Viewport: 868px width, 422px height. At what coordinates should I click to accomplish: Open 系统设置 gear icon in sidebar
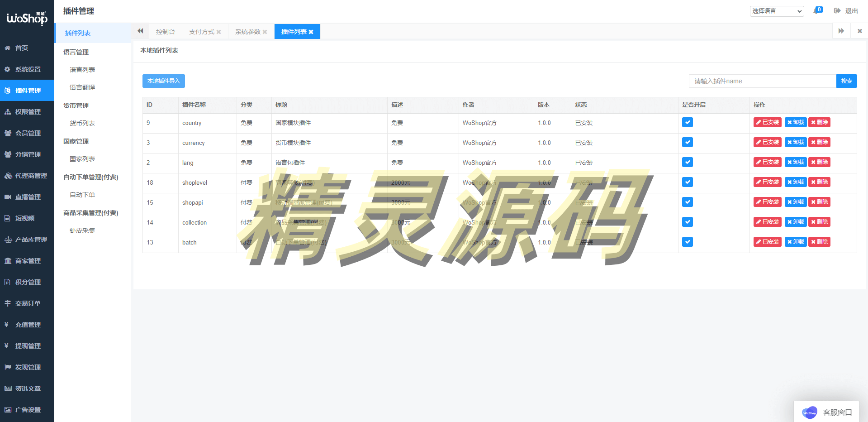pyautogui.click(x=8, y=69)
